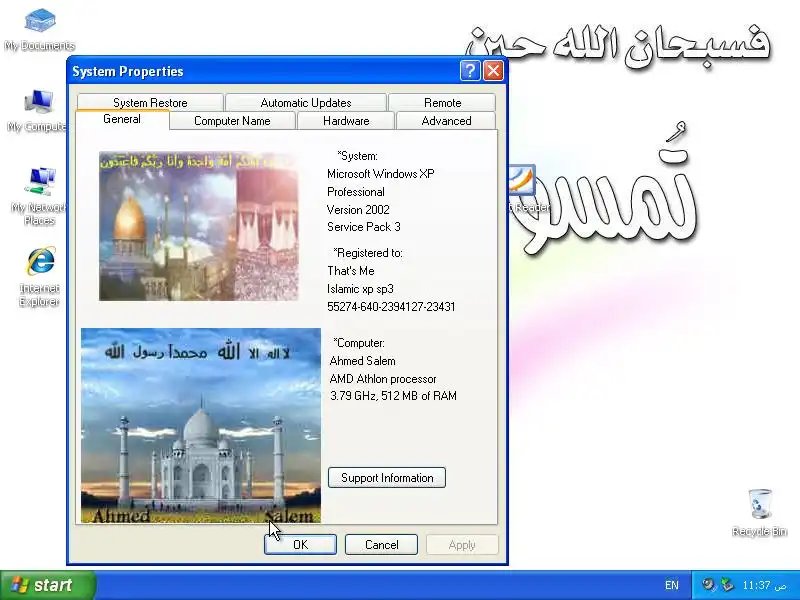This screenshot has width=800, height=600.
Task: Click the second system tray icon
Action: (727, 585)
